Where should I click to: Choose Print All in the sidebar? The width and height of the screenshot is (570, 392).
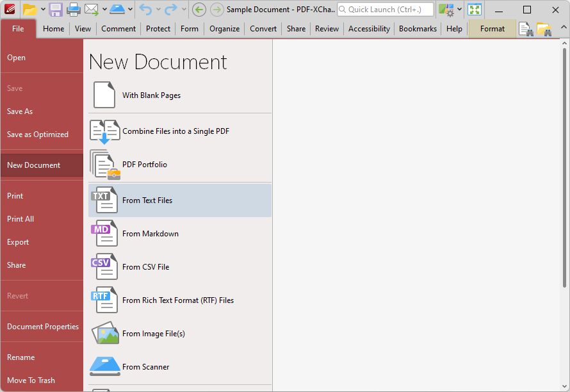(x=42, y=219)
